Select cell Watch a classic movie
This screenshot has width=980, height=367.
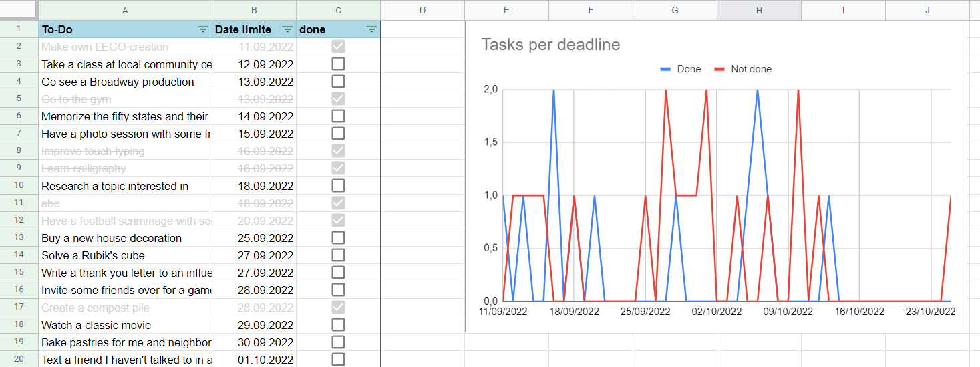click(126, 325)
